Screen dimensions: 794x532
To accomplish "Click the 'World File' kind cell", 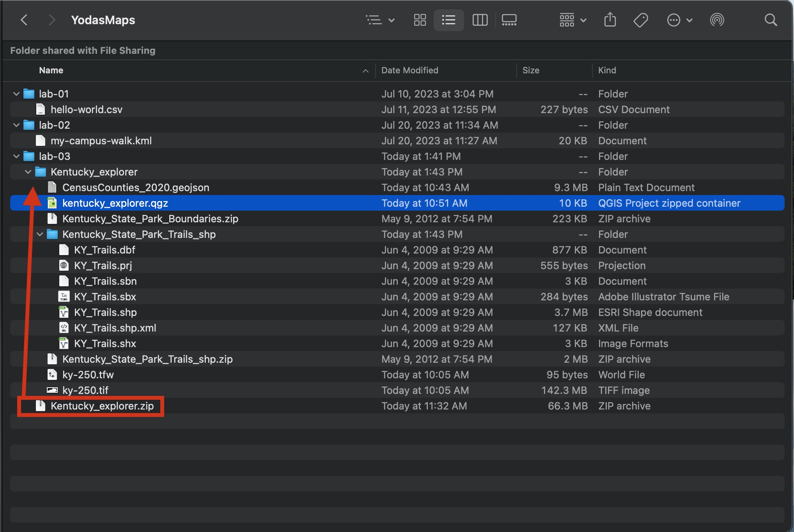I will [621, 375].
